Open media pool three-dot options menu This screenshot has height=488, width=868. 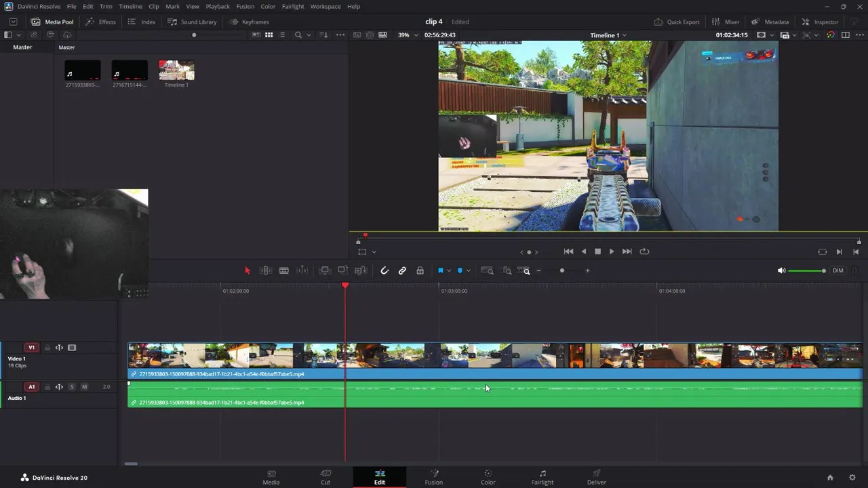pyautogui.click(x=340, y=35)
